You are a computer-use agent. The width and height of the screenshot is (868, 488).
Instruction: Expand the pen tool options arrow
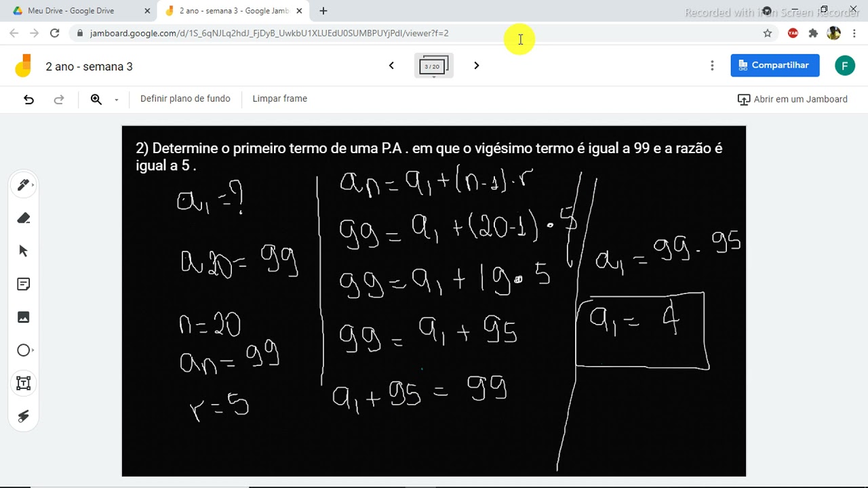[x=33, y=184]
